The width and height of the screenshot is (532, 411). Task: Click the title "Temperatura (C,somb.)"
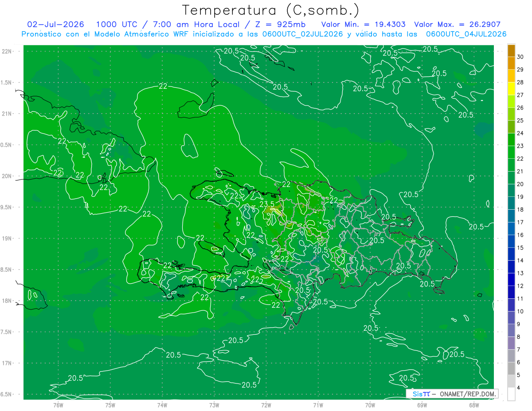[x=271, y=10]
